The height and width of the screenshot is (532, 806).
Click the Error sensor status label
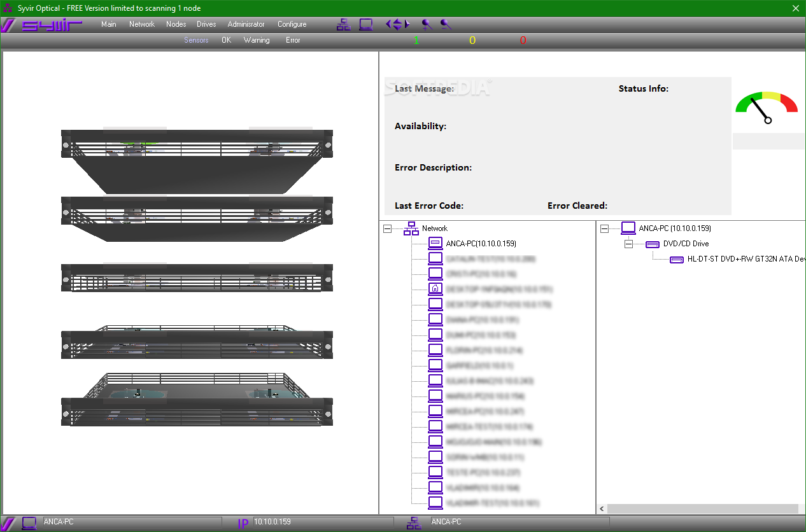pyautogui.click(x=293, y=40)
